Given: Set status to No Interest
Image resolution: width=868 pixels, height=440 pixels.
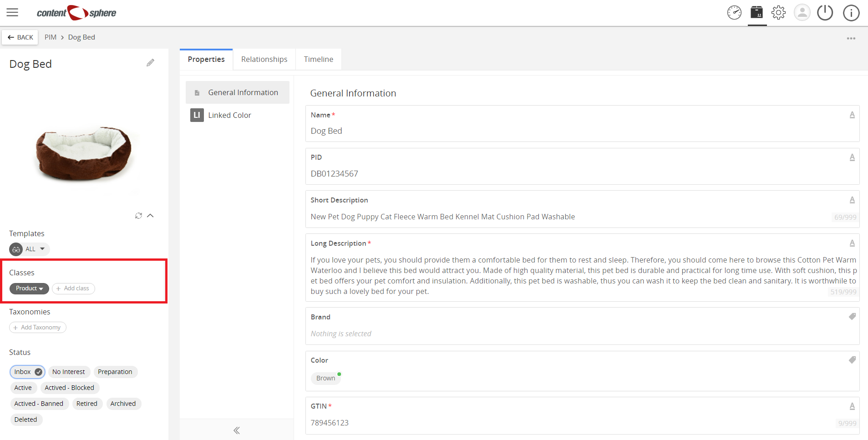Looking at the screenshot, I should (x=69, y=372).
